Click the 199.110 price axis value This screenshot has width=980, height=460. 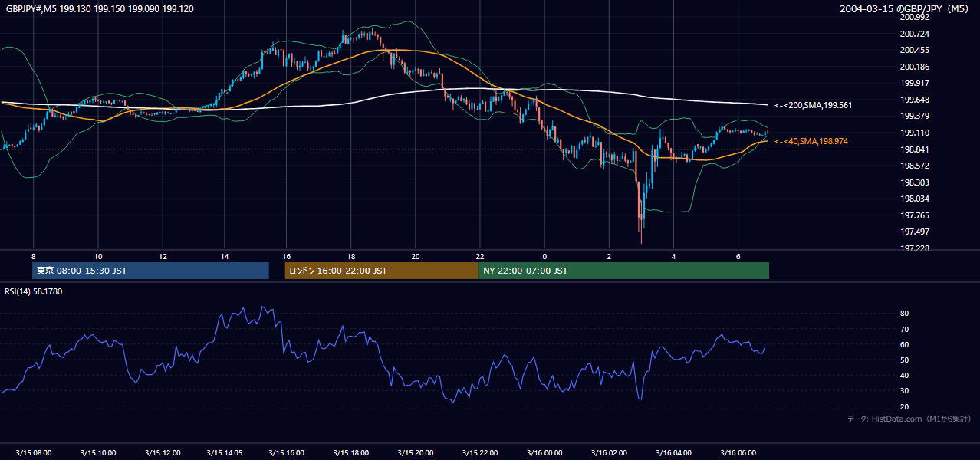914,133
